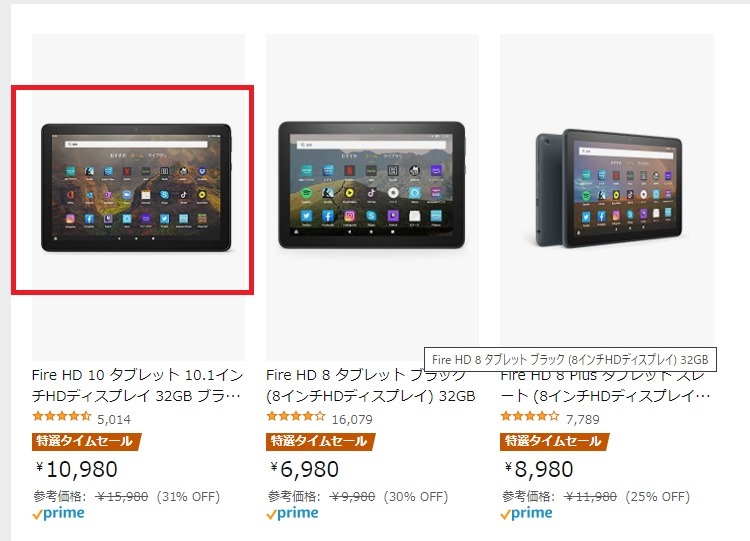Open the 5,014 reviews link
This screenshot has height=541, width=750.
[114, 420]
